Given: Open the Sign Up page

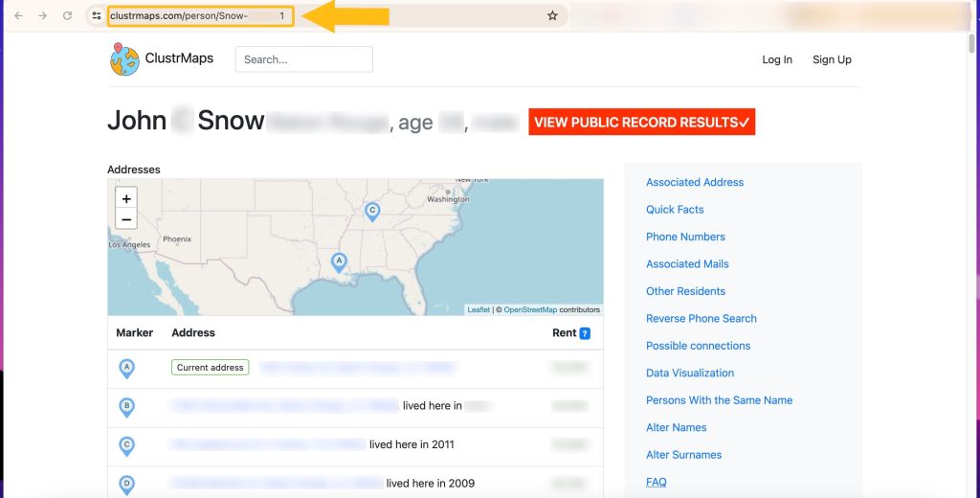Looking at the screenshot, I should [x=832, y=59].
